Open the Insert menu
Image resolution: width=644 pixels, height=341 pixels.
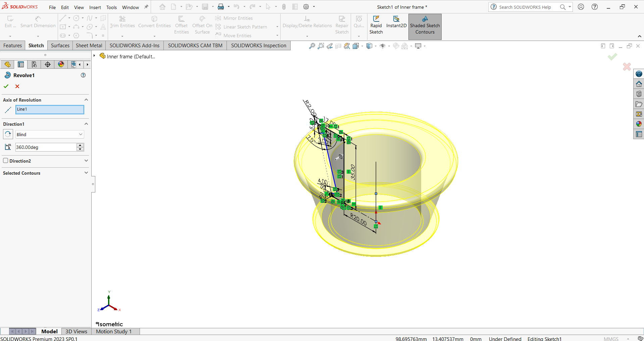point(95,7)
